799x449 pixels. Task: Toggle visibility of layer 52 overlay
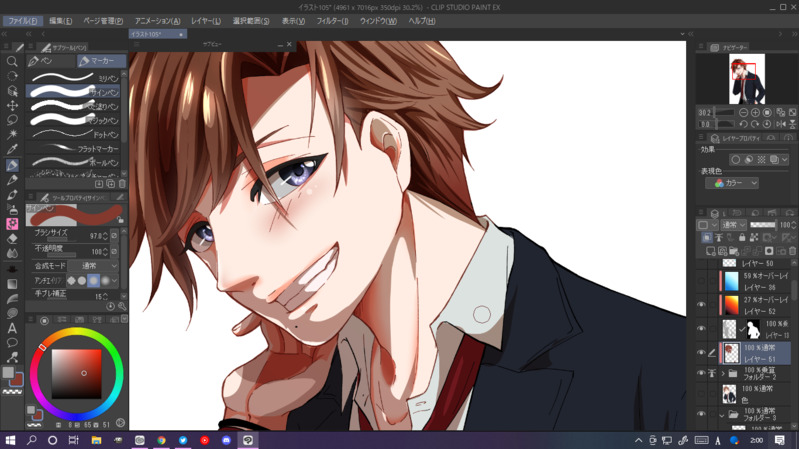[701, 305]
